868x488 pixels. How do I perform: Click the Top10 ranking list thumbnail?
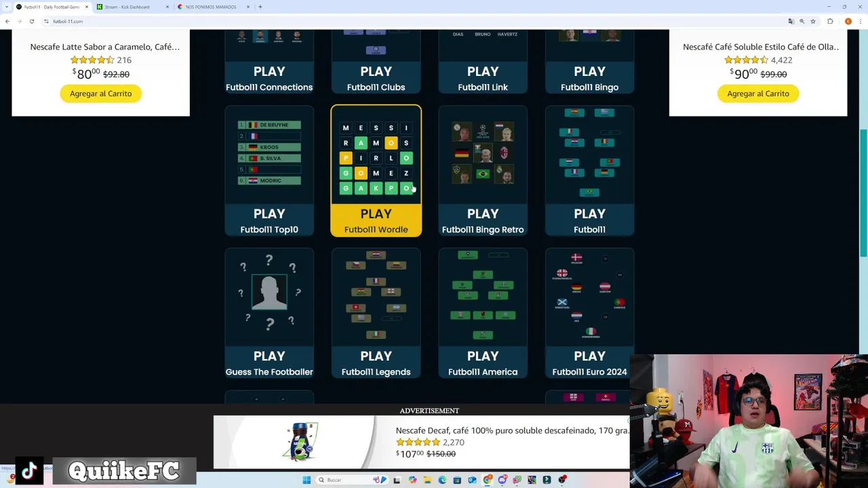[269, 153]
